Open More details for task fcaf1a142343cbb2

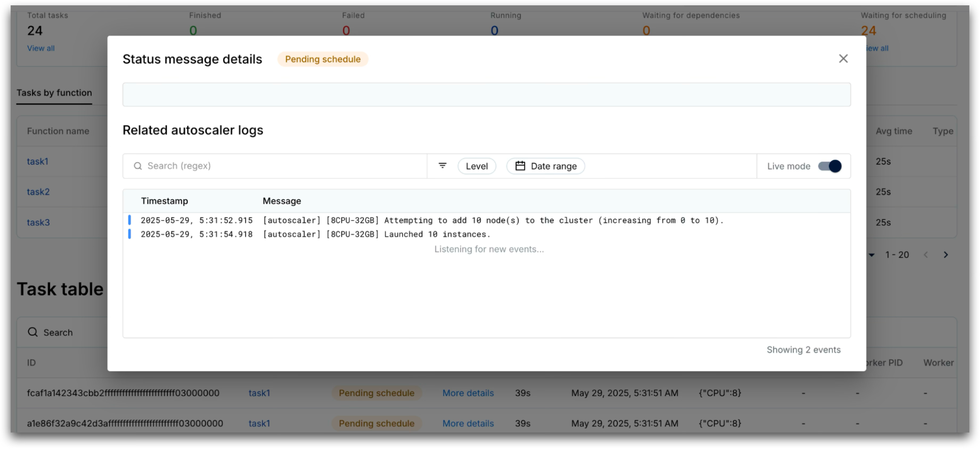(x=468, y=393)
